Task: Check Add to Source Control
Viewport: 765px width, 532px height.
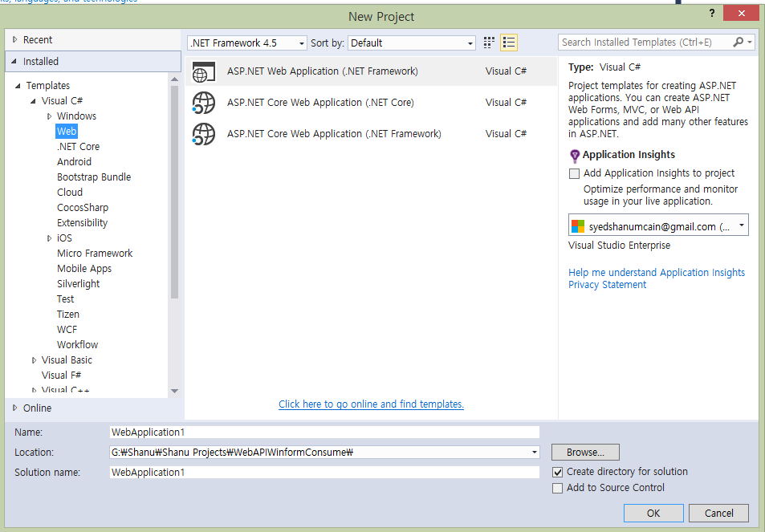Action: coord(557,488)
